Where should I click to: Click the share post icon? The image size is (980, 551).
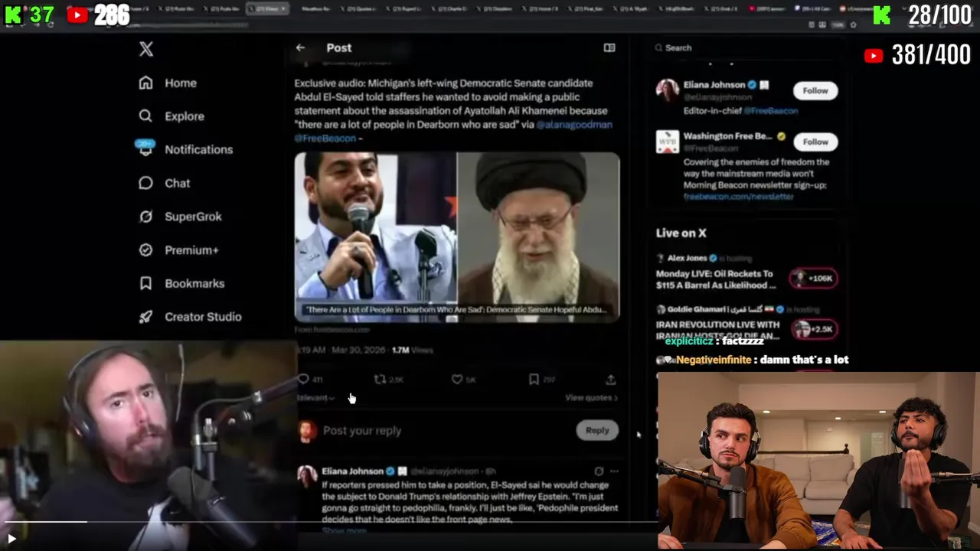coord(610,380)
